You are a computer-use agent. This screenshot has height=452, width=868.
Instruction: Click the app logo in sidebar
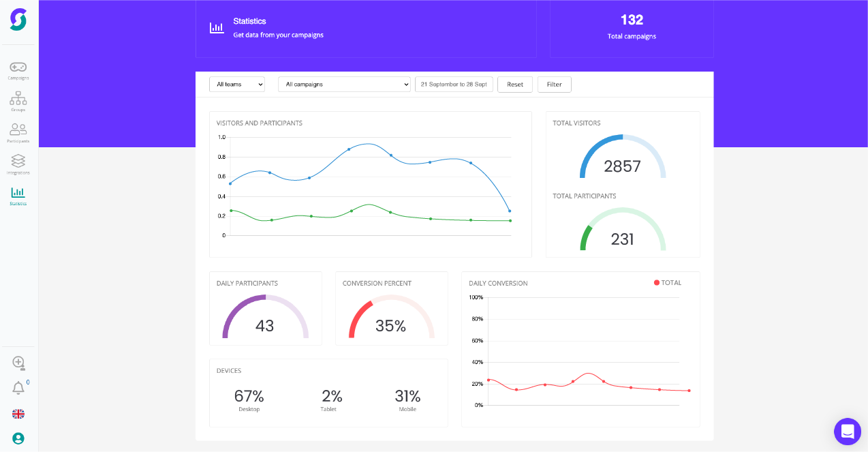pyautogui.click(x=18, y=19)
